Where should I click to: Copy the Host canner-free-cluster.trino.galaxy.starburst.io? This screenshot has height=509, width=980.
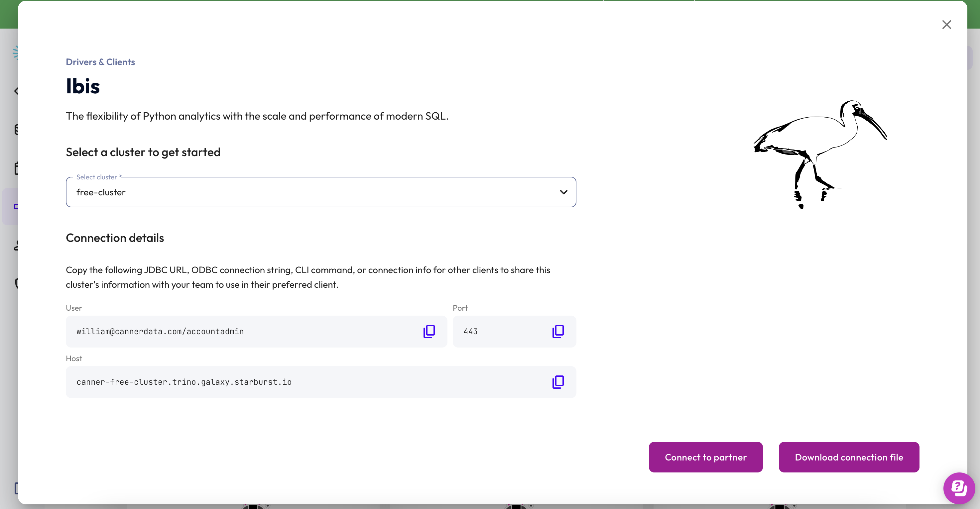coord(558,382)
